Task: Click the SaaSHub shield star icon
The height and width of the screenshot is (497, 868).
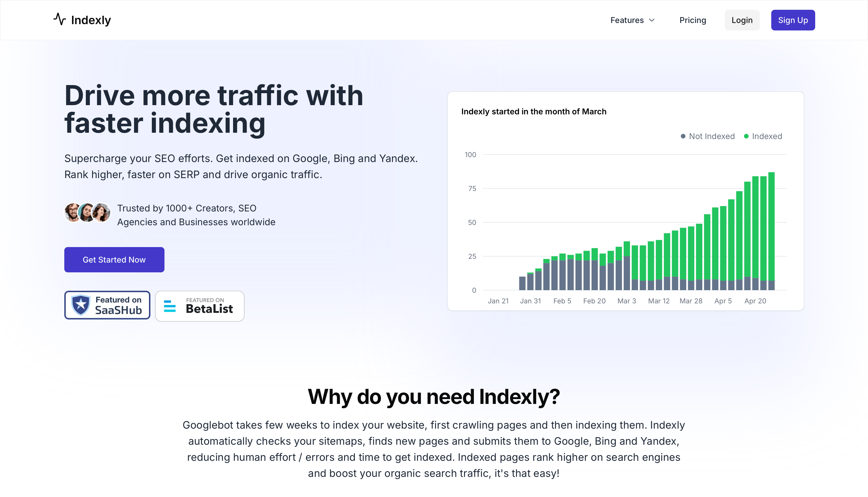Action: (81, 305)
